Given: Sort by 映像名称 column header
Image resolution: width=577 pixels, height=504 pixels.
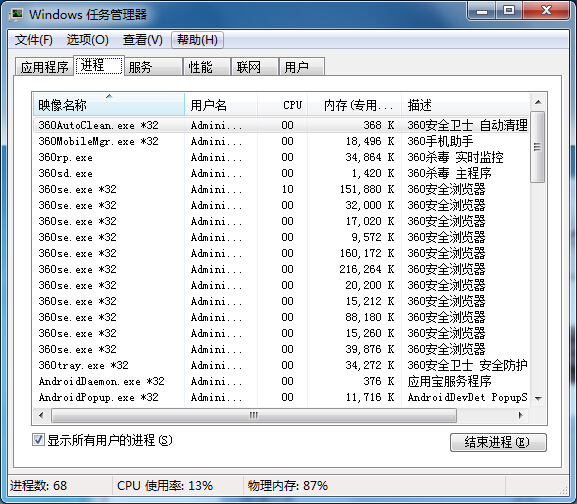Looking at the screenshot, I should click(x=109, y=105).
